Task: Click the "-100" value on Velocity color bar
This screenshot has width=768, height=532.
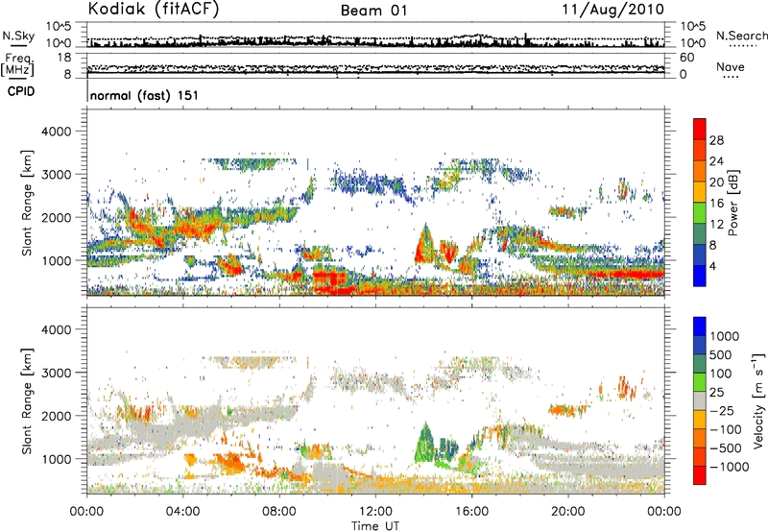Action: click(x=726, y=429)
